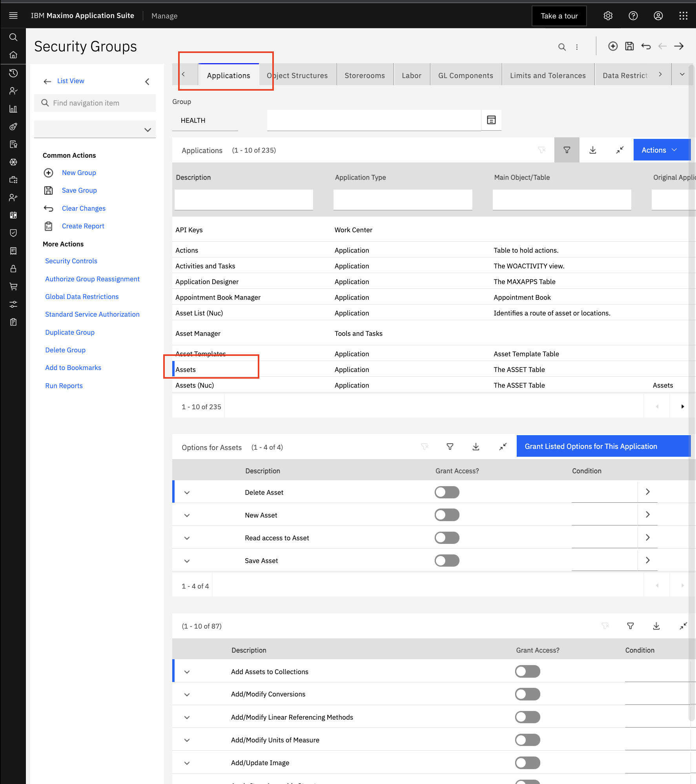Open the hamburger navigation menu
This screenshot has width=696, height=784.
pyautogui.click(x=13, y=16)
